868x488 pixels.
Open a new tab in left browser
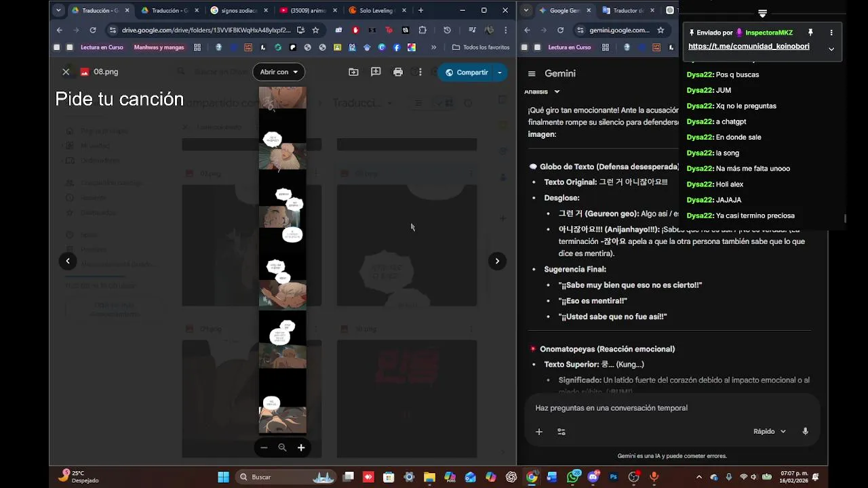420,10
